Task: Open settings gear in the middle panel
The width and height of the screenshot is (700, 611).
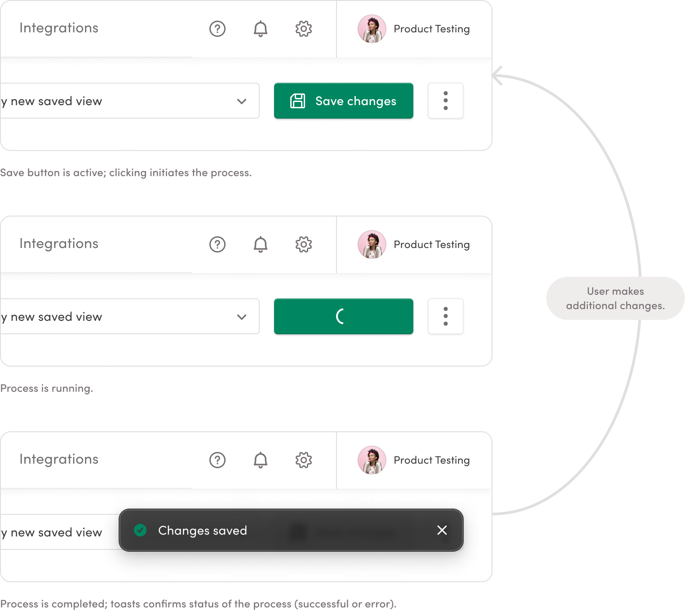Action: tap(304, 244)
